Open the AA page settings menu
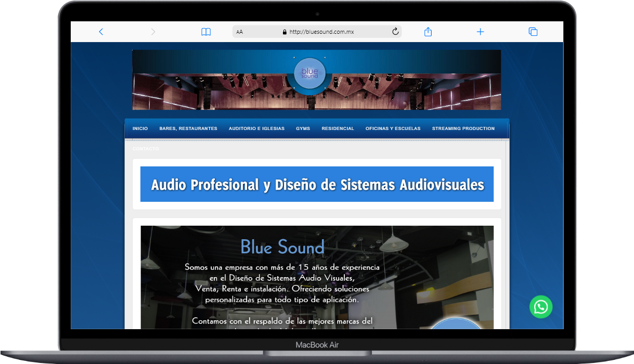The height and width of the screenshot is (364, 634). (x=239, y=31)
